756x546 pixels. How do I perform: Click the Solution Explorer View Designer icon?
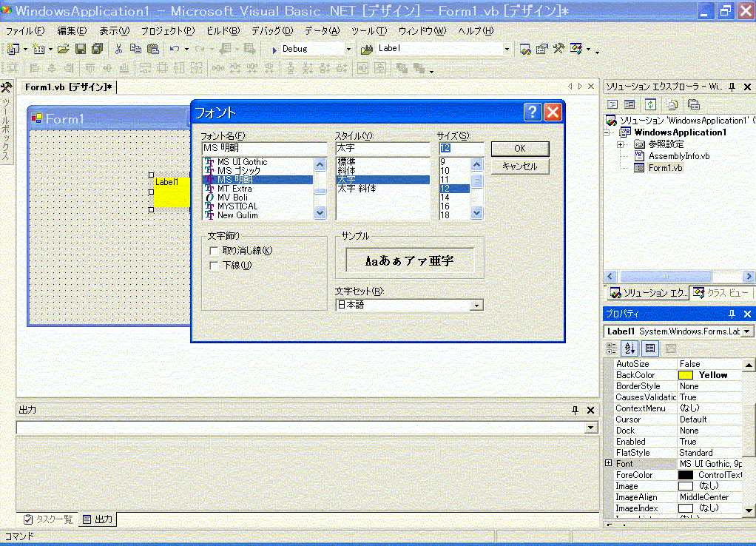coord(630,104)
